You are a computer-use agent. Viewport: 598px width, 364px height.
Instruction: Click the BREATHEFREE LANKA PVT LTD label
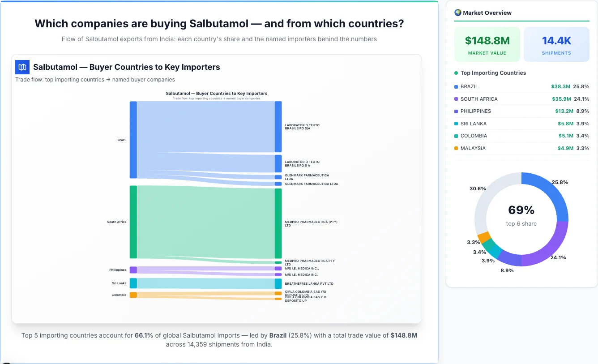(308, 283)
